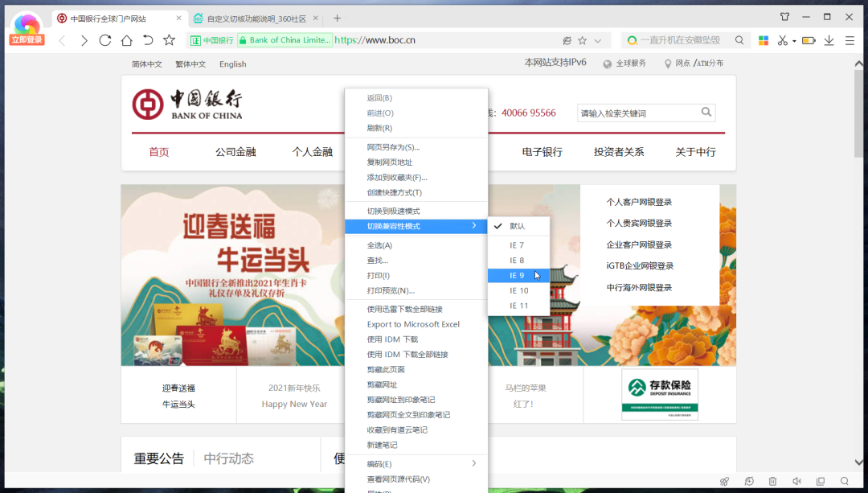Switch to the 360社区 tab
Screen dimensions: 868x493
(256, 18)
